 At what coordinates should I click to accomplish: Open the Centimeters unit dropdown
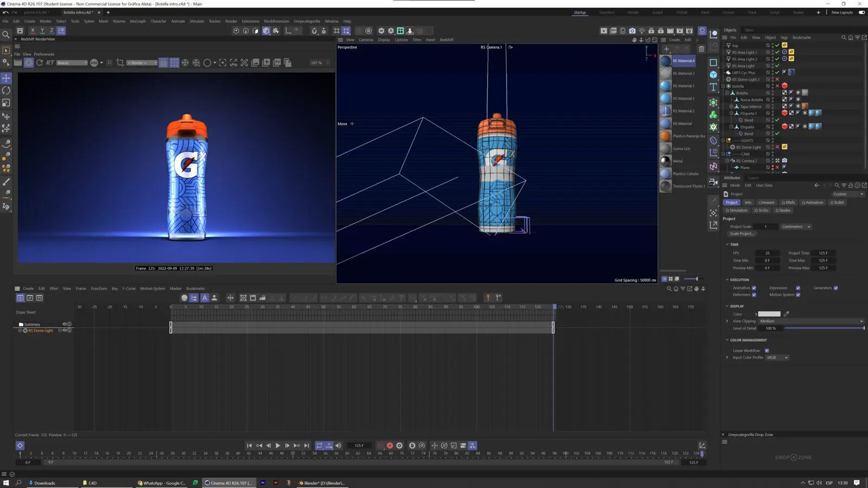tap(796, 227)
